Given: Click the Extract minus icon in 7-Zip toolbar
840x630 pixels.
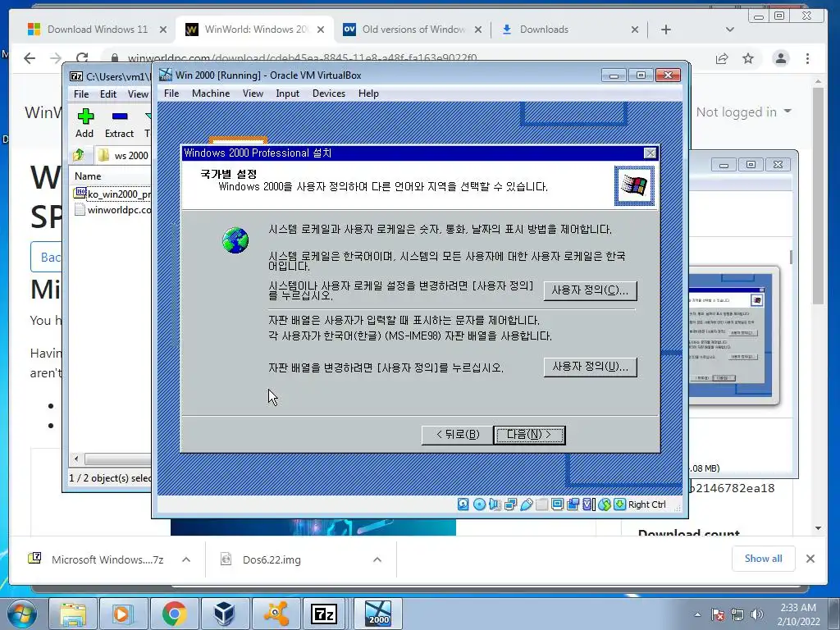Looking at the screenshot, I should 120,116.
